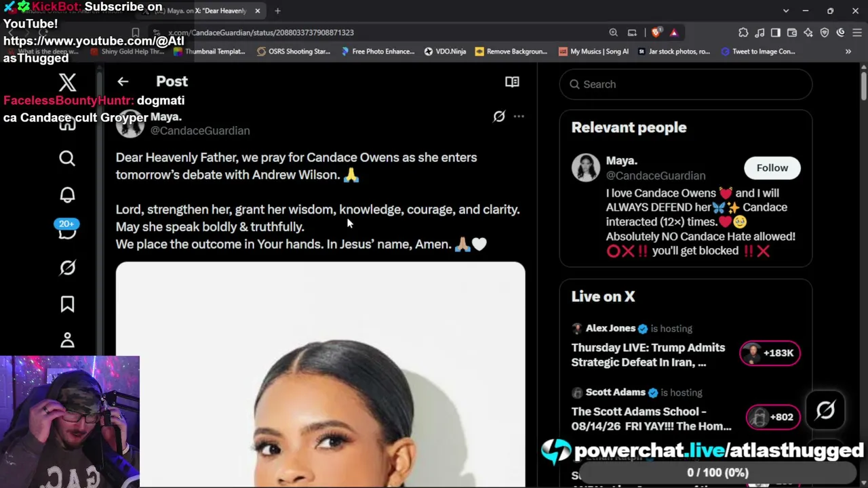Click the Grok explain icon on Maya's post
The width and height of the screenshot is (868, 488).
point(499,117)
